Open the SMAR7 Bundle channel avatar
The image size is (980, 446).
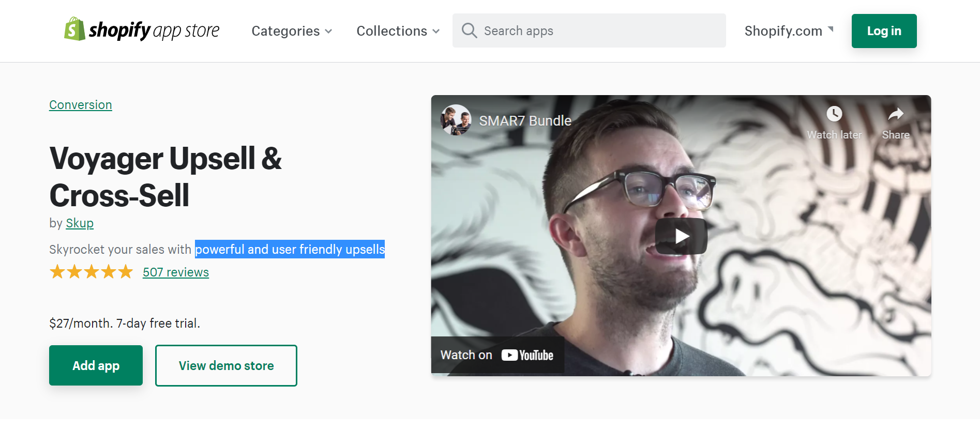(x=456, y=120)
